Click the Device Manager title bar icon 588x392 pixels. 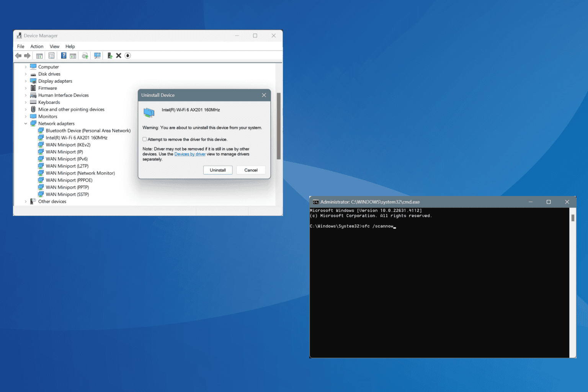click(19, 36)
